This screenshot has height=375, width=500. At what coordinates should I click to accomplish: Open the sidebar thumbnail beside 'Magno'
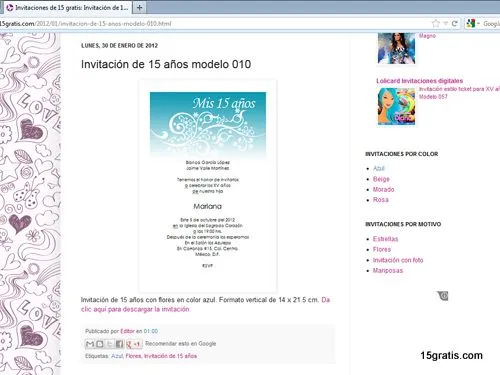[x=396, y=48]
